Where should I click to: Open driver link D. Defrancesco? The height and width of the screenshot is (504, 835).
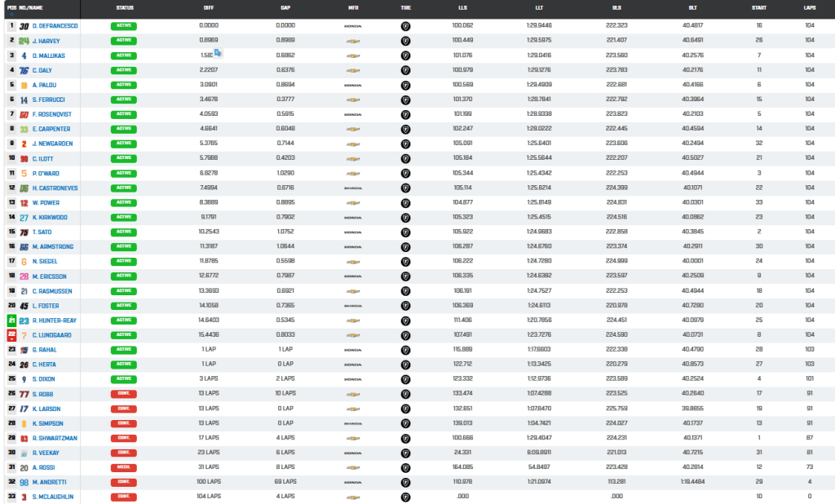pos(55,26)
